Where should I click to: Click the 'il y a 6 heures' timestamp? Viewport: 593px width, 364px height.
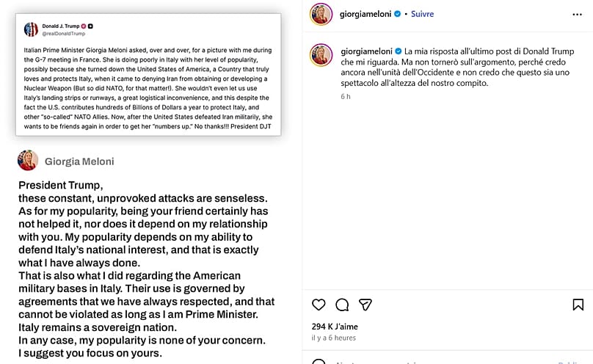[x=333, y=338]
